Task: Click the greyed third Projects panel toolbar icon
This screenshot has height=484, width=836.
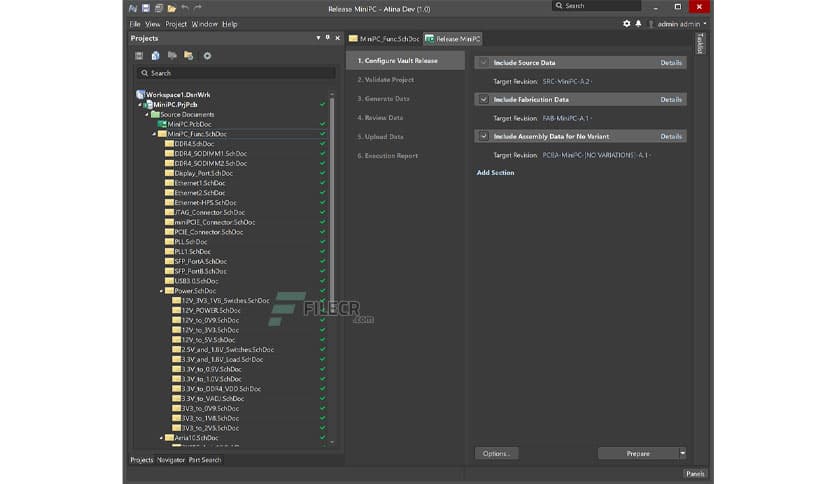Action: [172, 55]
